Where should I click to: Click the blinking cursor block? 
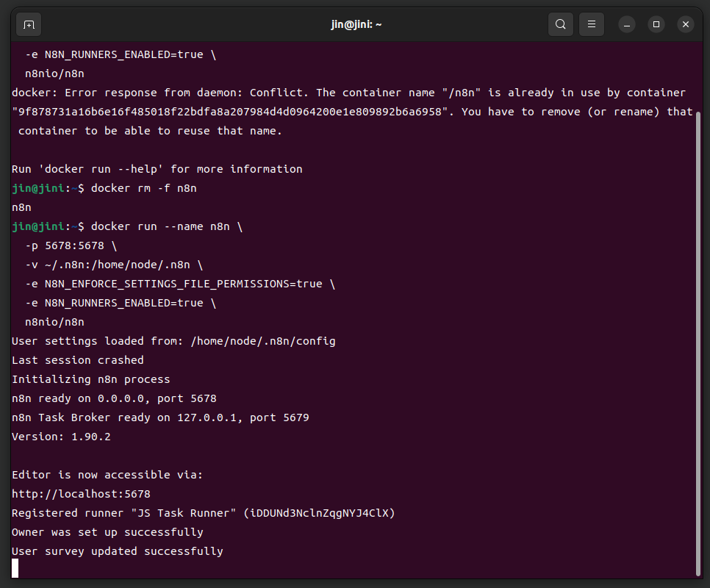point(15,568)
